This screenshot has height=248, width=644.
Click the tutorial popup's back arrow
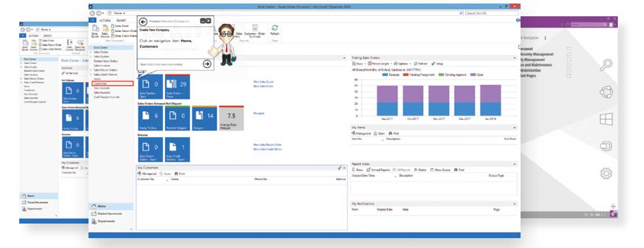[x=143, y=22]
